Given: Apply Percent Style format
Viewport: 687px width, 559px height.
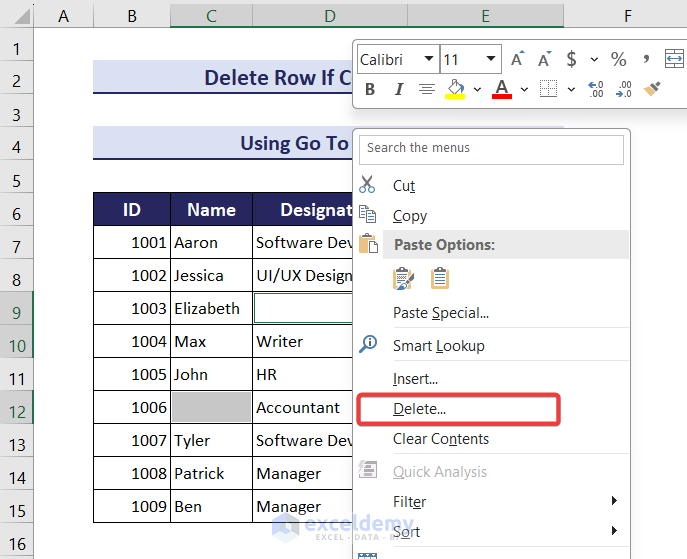Looking at the screenshot, I should click(618, 60).
